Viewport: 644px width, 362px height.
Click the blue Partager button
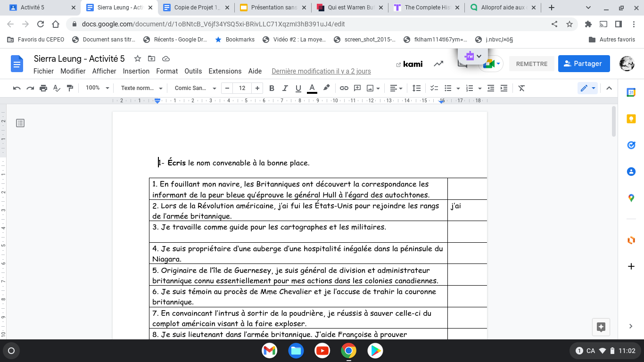click(584, 64)
